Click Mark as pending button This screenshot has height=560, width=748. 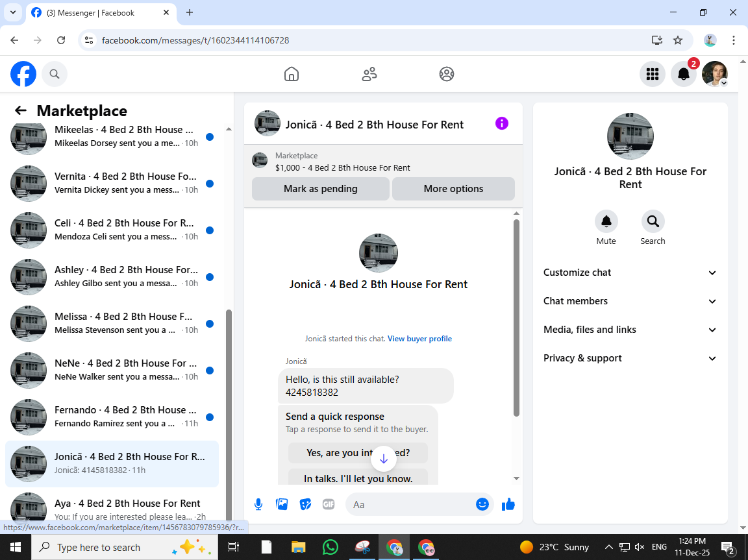pos(321,189)
